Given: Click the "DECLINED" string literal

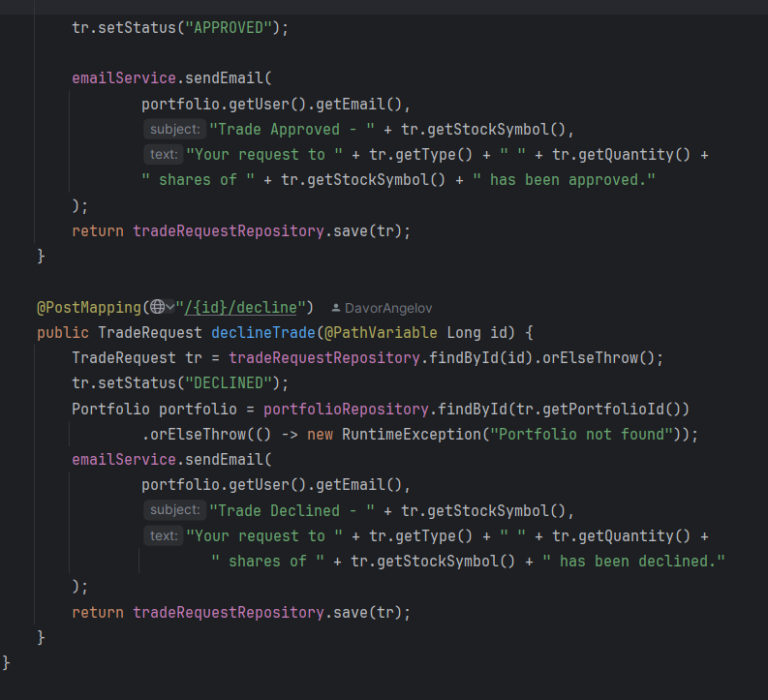Looking at the screenshot, I should click(x=231, y=383).
